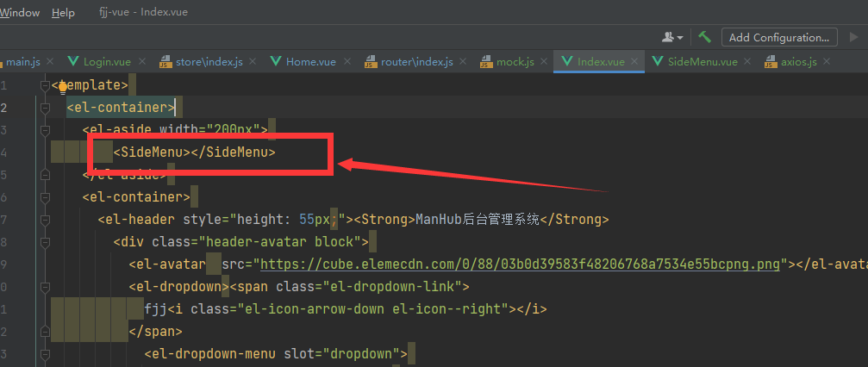This screenshot has width=868, height=367.
Task: Click the yellow lightbulb intention icon
Action: [63, 86]
